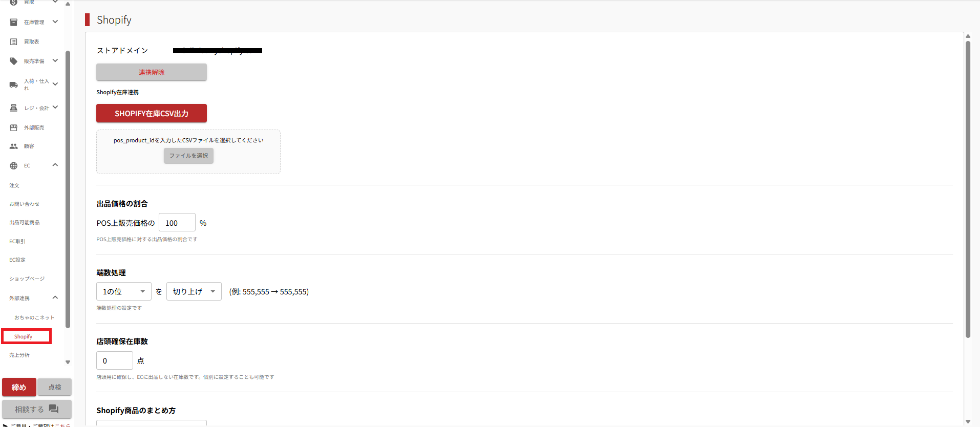Click the SHOPIFY在庫CSV出力 button
Viewport: 980px width, 427px height.
152,113
